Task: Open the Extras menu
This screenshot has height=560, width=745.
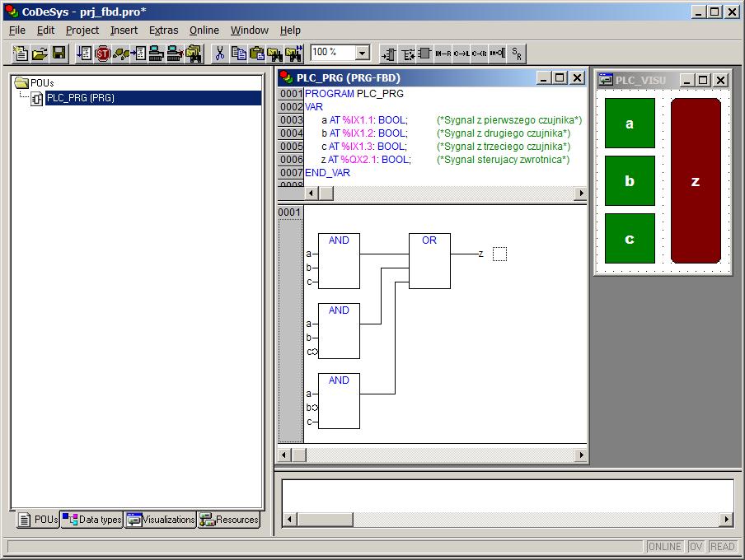Action: coord(163,30)
